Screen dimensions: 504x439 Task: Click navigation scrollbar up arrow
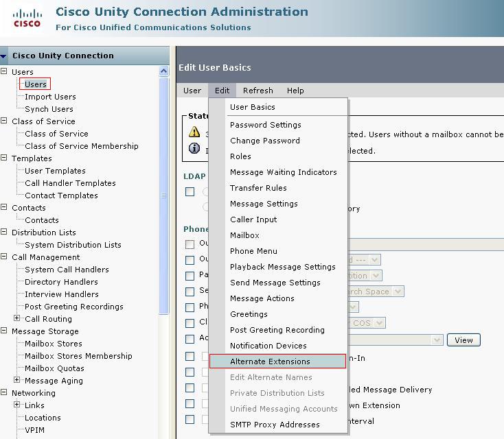163,71
